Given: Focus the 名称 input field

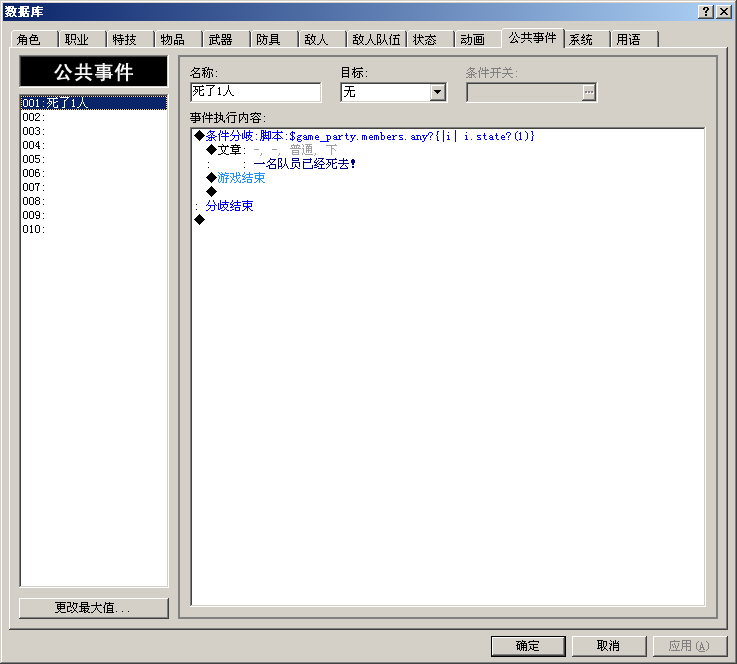Looking at the screenshot, I should pyautogui.click(x=256, y=92).
